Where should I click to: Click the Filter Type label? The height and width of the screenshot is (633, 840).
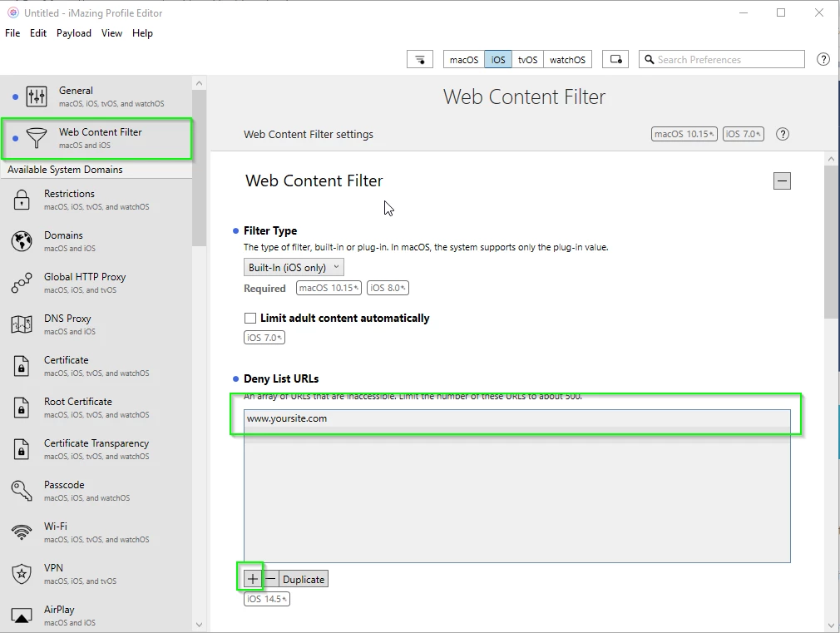click(270, 230)
